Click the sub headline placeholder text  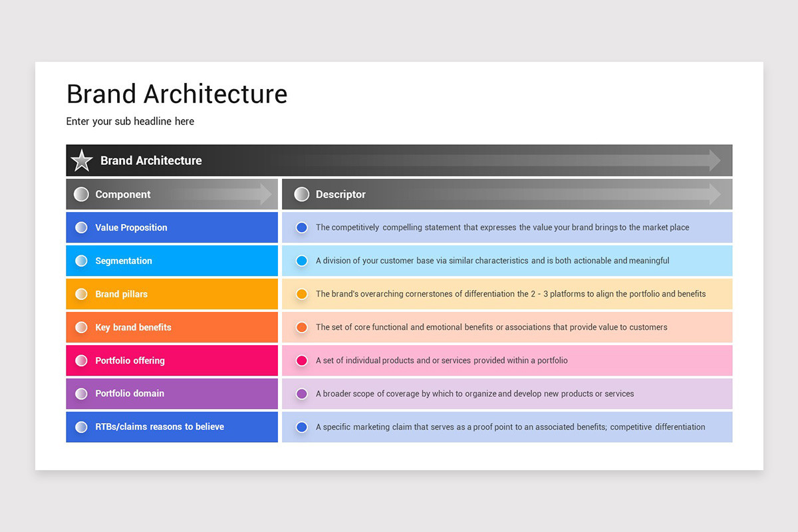pyautogui.click(x=130, y=121)
